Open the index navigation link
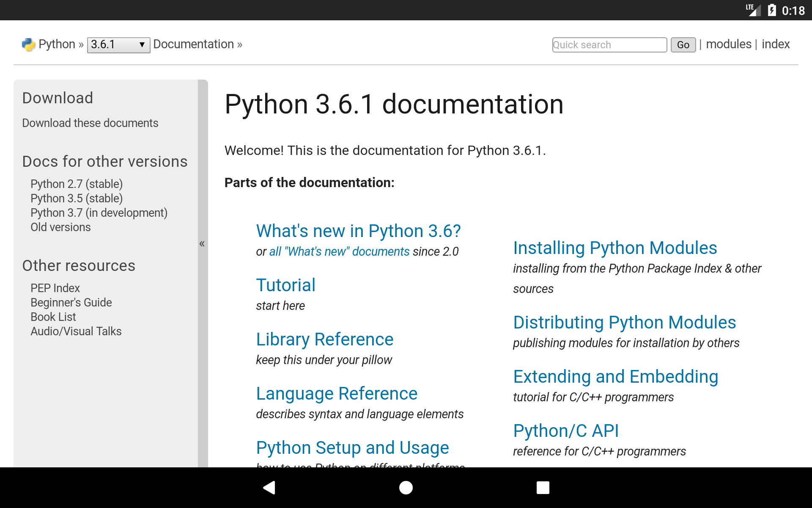The width and height of the screenshot is (812, 508). pyautogui.click(x=775, y=44)
